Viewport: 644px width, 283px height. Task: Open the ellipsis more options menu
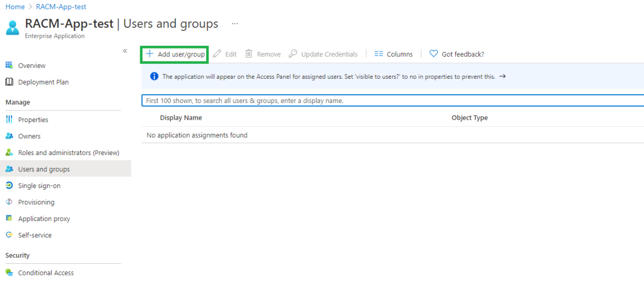pyautogui.click(x=235, y=24)
